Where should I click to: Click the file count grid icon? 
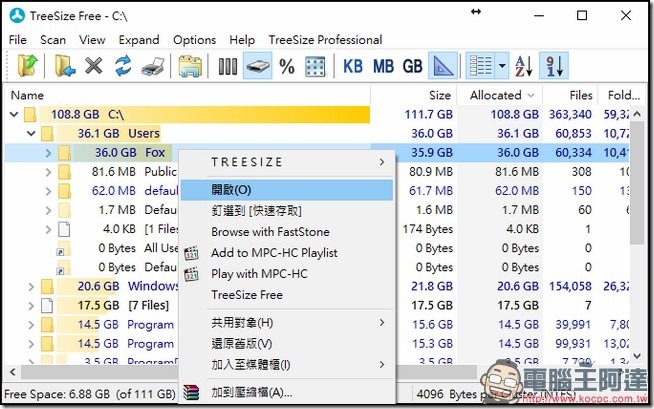[x=315, y=66]
